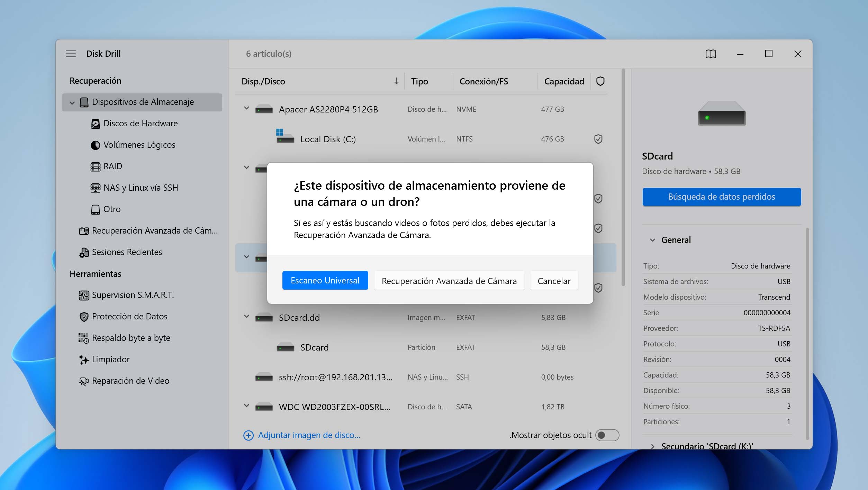Viewport: 868px width, 490px height.
Task: Click the Tipo column header
Action: click(419, 81)
